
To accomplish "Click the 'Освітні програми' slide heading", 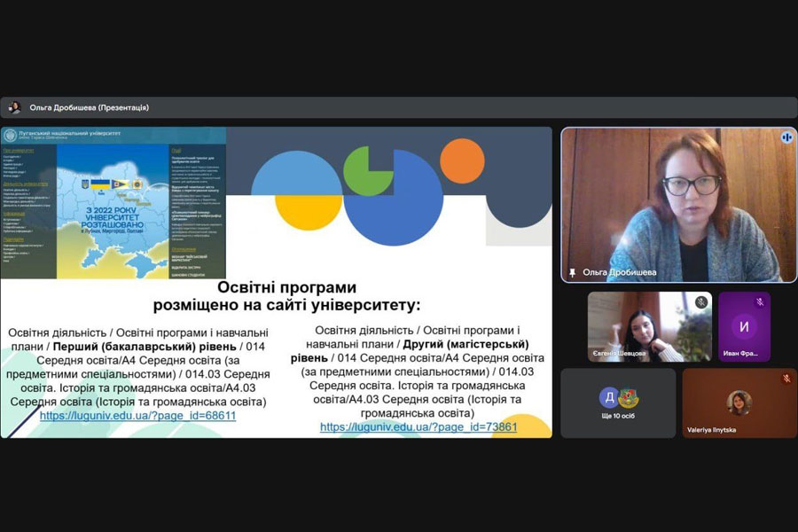I will point(287,287).
